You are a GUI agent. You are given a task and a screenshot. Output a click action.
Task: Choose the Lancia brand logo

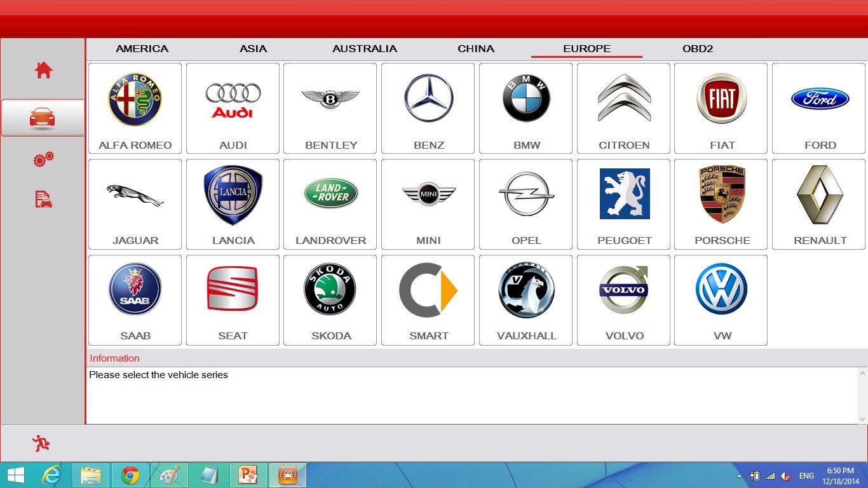pos(233,195)
